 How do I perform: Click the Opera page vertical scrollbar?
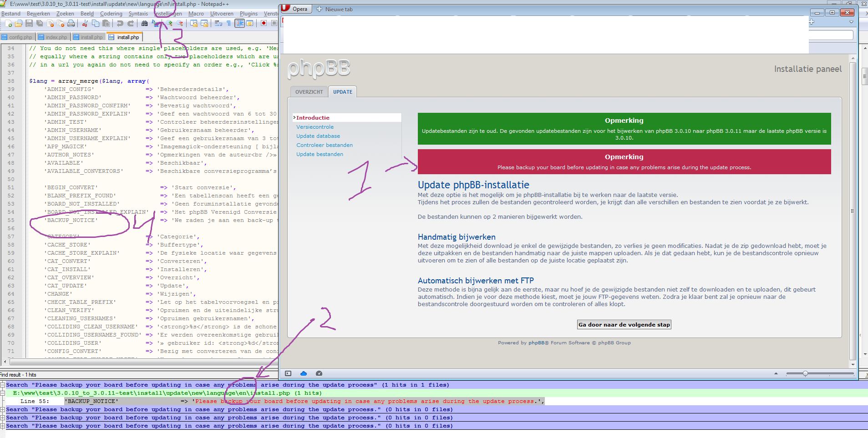[x=853, y=211]
